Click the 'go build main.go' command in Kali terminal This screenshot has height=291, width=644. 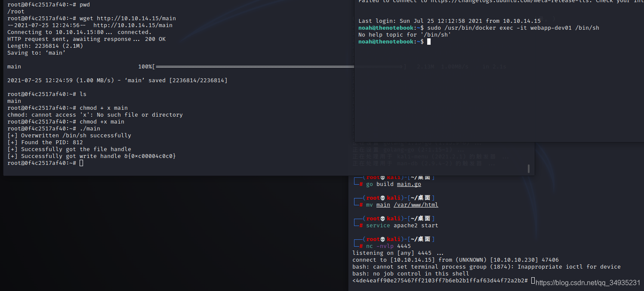point(394,184)
